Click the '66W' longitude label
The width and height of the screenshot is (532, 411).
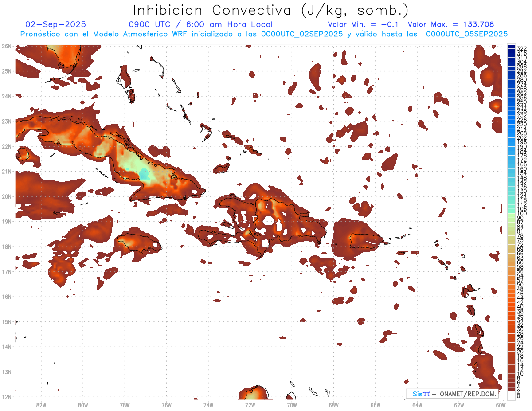pyautogui.click(x=376, y=405)
